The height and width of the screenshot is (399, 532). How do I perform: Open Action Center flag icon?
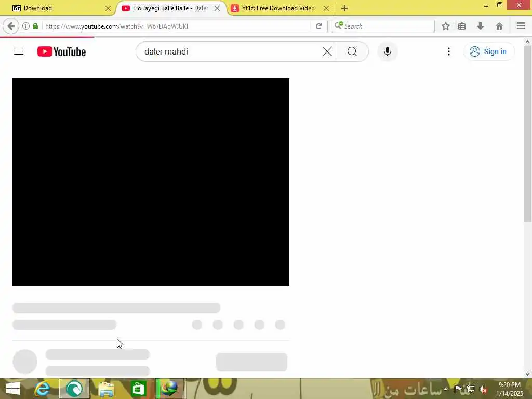point(458,389)
